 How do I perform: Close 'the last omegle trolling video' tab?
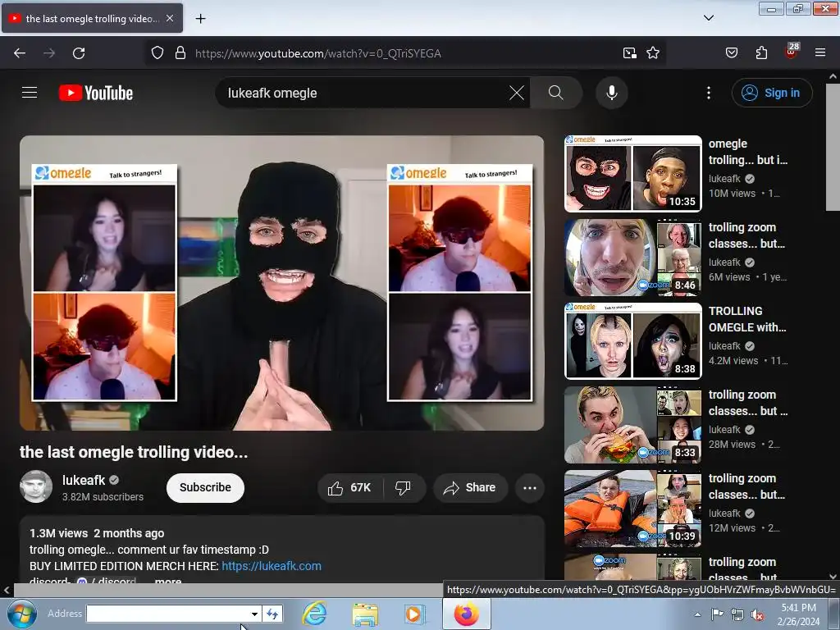tap(169, 18)
